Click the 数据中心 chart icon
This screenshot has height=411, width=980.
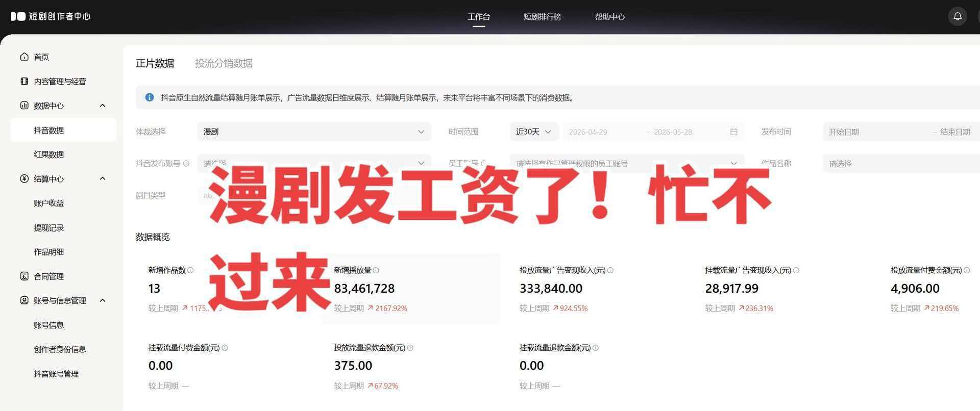coord(24,106)
